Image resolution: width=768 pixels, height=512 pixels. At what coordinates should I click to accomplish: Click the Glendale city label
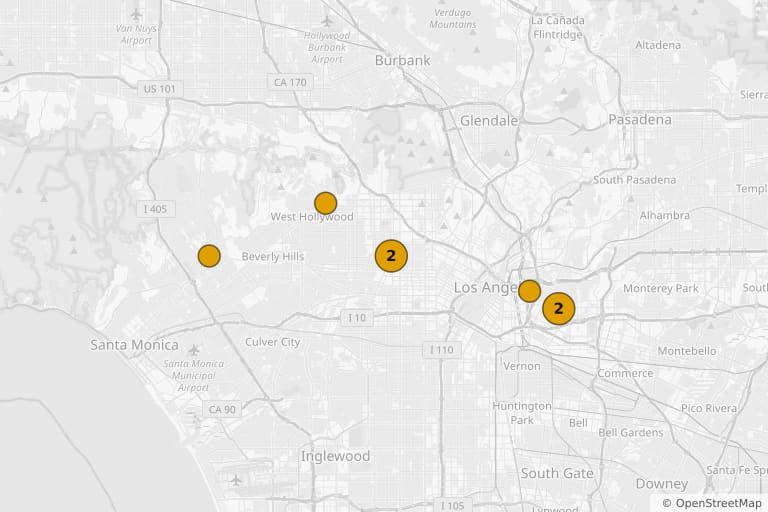pos(489,121)
